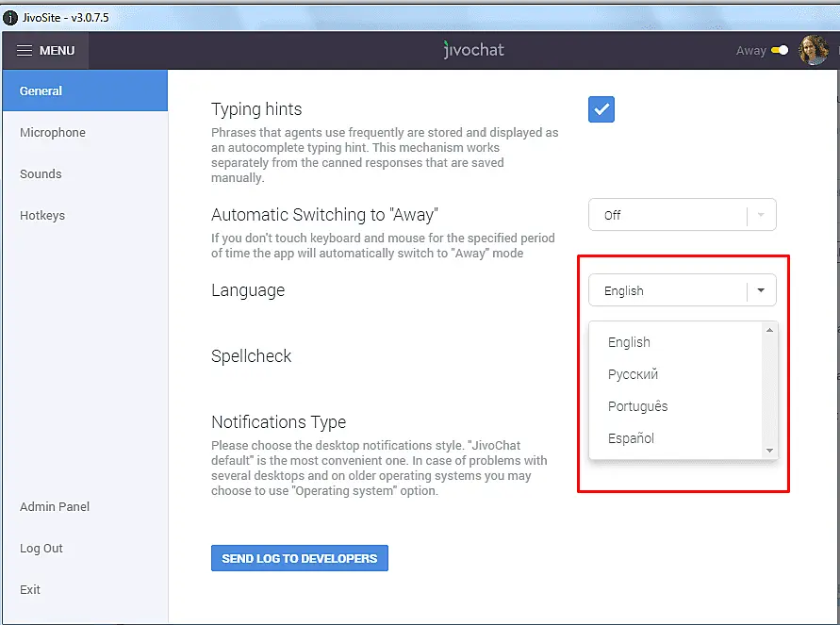Open the hamburger MENU

pyautogui.click(x=44, y=50)
